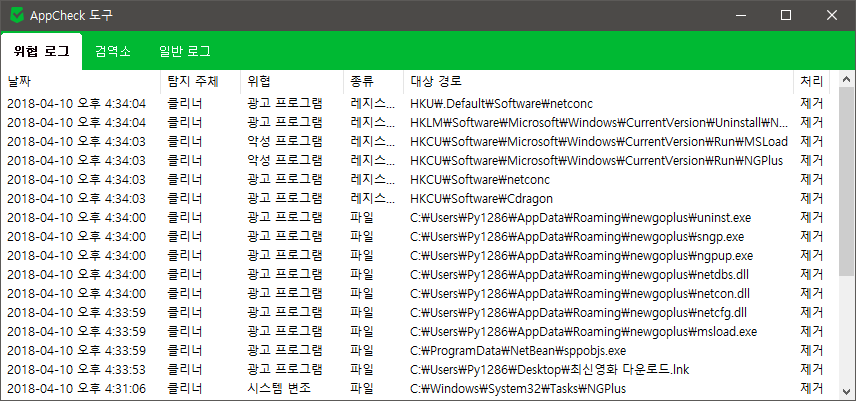
Task: Click the AppCheck shield logo icon
Action: [x=17, y=15]
